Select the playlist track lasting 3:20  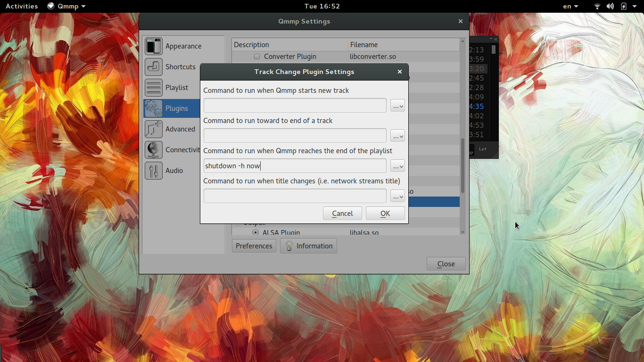(x=477, y=69)
